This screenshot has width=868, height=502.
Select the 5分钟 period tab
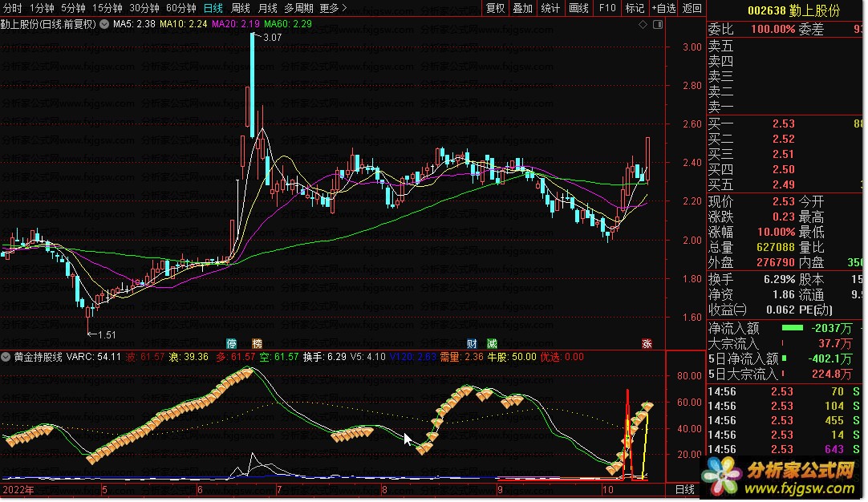[73, 8]
